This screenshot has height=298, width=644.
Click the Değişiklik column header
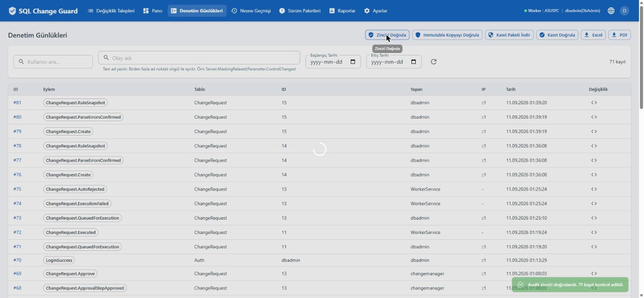pyautogui.click(x=598, y=89)
